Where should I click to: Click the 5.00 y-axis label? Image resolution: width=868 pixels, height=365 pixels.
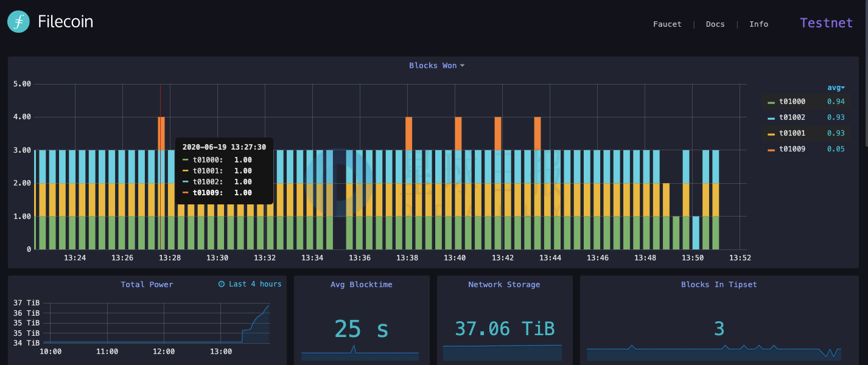click(x=22, y=84)
